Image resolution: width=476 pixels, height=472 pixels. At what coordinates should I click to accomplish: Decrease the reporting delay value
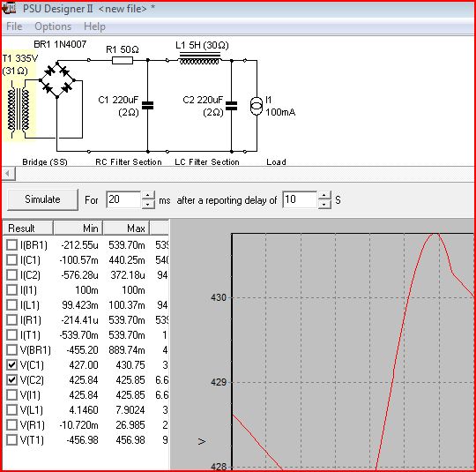(x=324, y=204)
